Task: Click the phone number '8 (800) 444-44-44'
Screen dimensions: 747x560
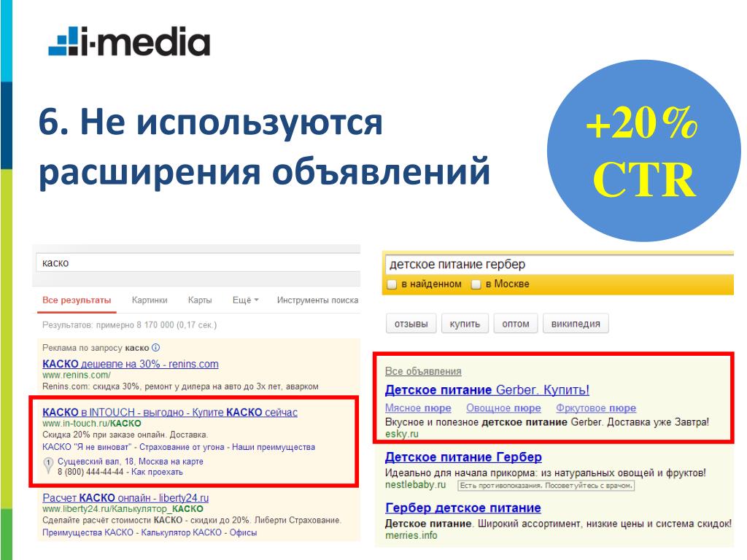Action: click(x=90, y=472)
